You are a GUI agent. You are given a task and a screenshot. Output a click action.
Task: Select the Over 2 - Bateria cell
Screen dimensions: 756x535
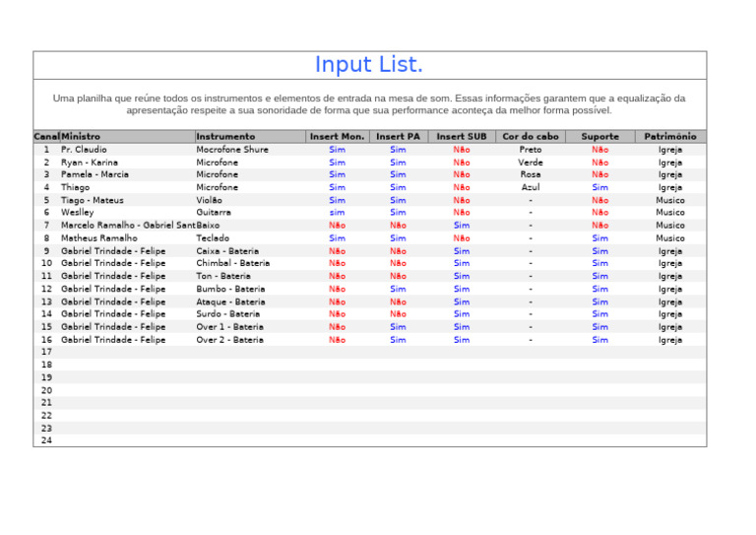229,340
